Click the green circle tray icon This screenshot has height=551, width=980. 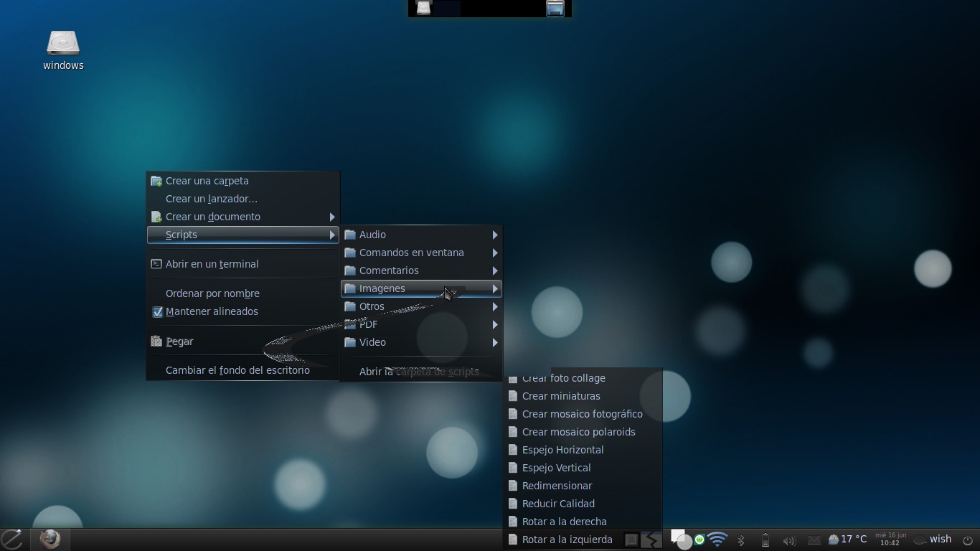699,540
